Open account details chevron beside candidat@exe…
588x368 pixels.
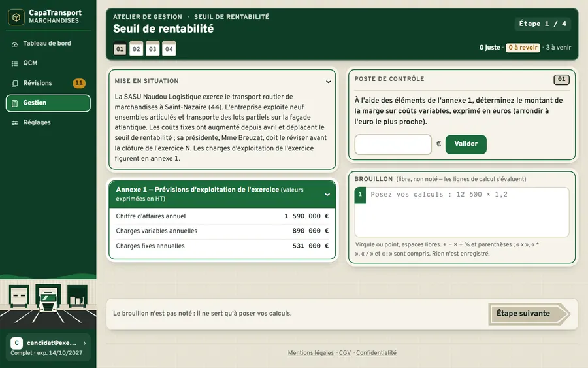(84, 343)
